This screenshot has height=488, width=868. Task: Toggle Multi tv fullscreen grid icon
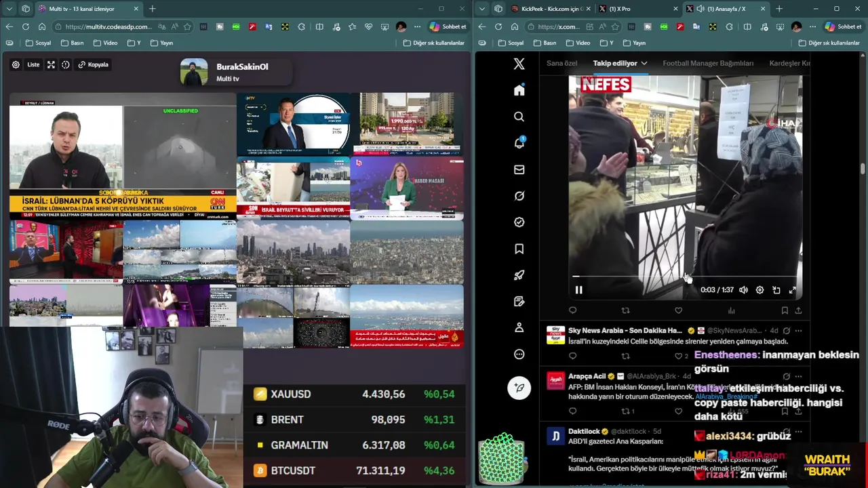coord(51,64)
